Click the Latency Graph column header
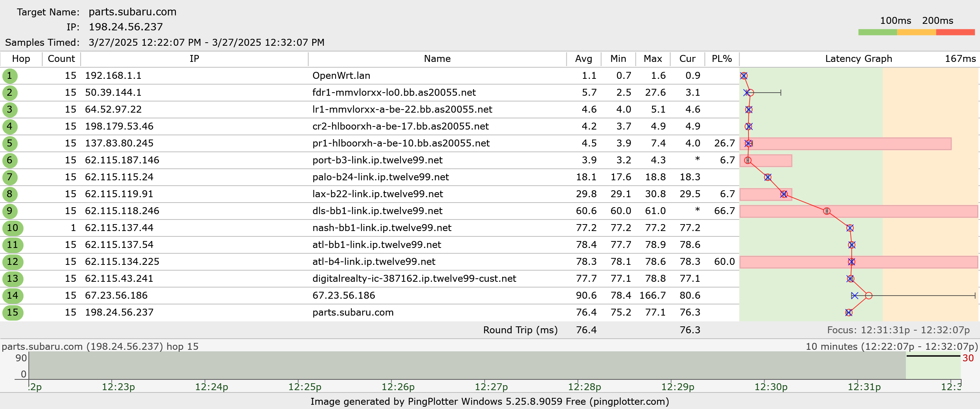 coord(858,59)
